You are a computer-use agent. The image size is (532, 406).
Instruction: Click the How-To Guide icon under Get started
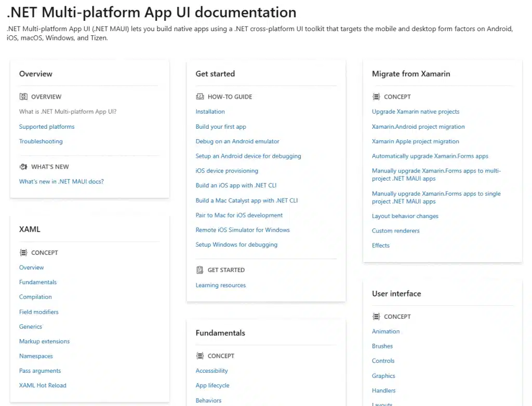tap(199, 97)
